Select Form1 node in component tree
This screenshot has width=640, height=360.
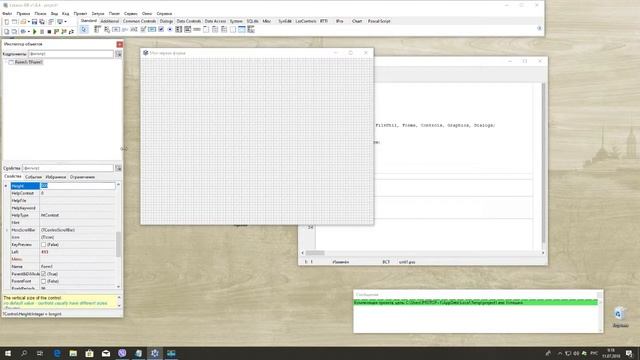(x=29, y=62)
